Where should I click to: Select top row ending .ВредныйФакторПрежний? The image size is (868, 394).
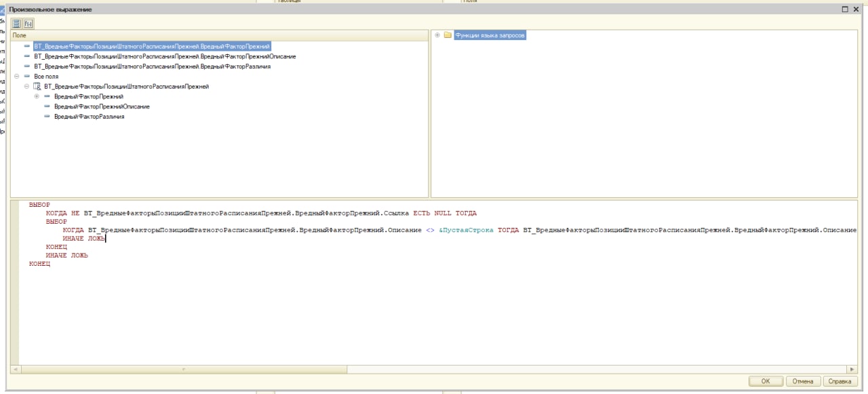click(152, 46)
